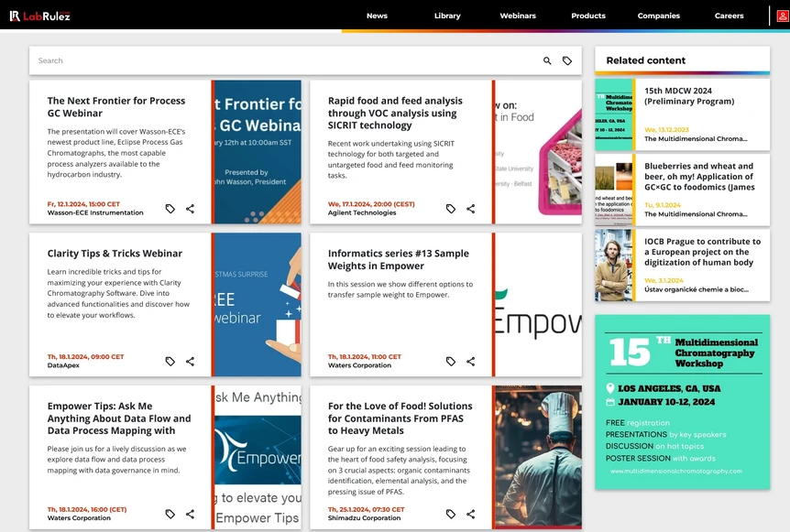This screenshot has width=790, height=532.
Task: Share the Clarity Tips & Tricks Webinar
Action: pos(190,362)
